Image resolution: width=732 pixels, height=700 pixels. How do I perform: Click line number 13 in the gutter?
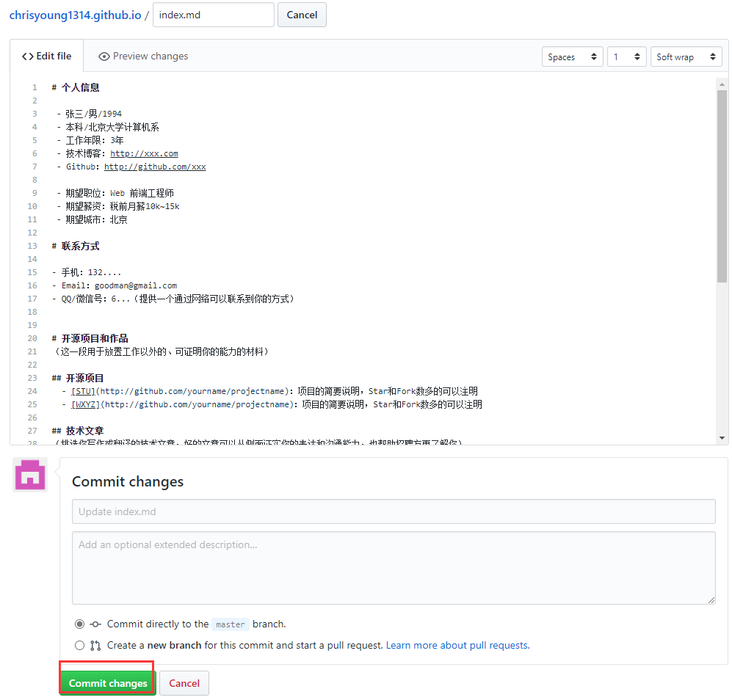click(x=32, y=246)
